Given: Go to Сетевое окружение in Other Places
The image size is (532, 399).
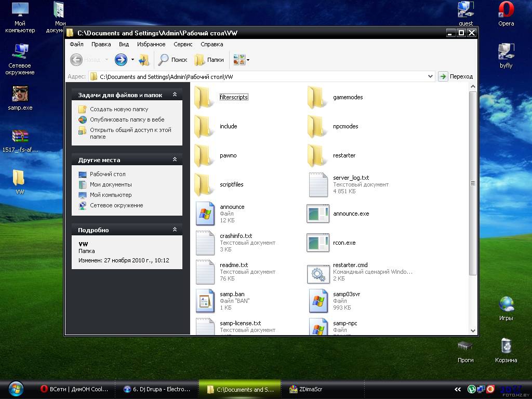Looking at the screenshot, I should pyautogui.click(x=116, y=205).
